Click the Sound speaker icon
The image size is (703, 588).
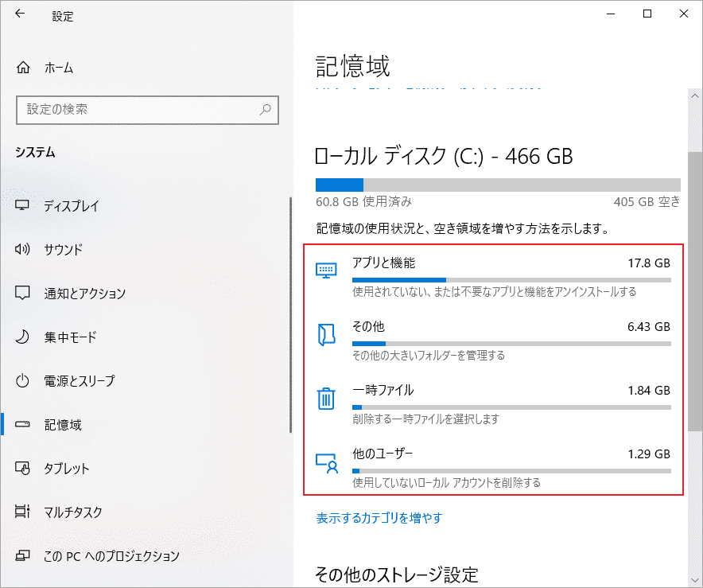click(x=23, y=250)
